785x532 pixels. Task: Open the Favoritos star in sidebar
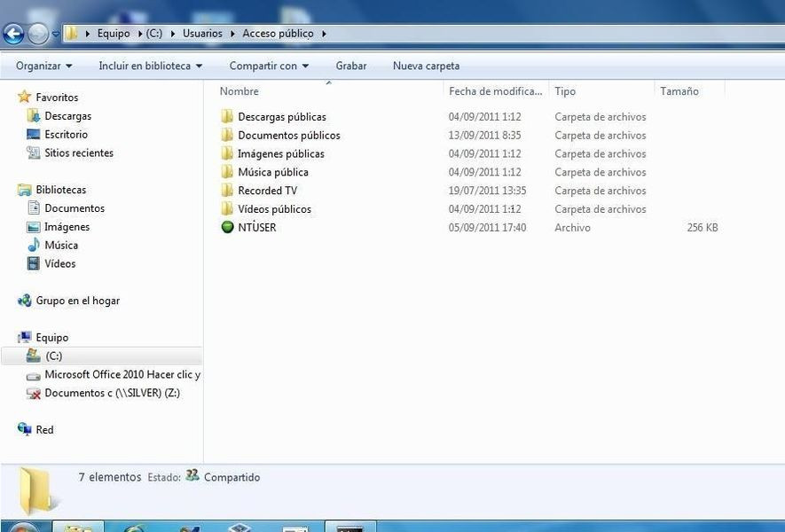[x=25, y=98]
